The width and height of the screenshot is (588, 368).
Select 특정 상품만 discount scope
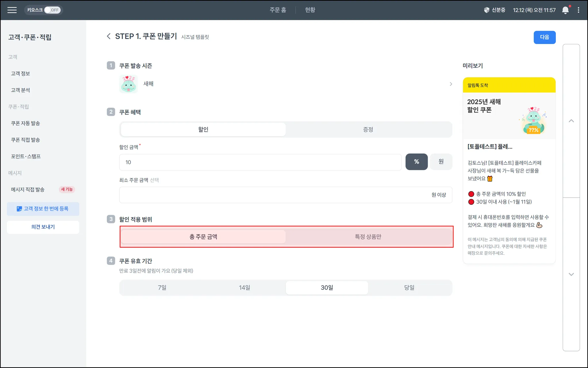click(368, 237)
